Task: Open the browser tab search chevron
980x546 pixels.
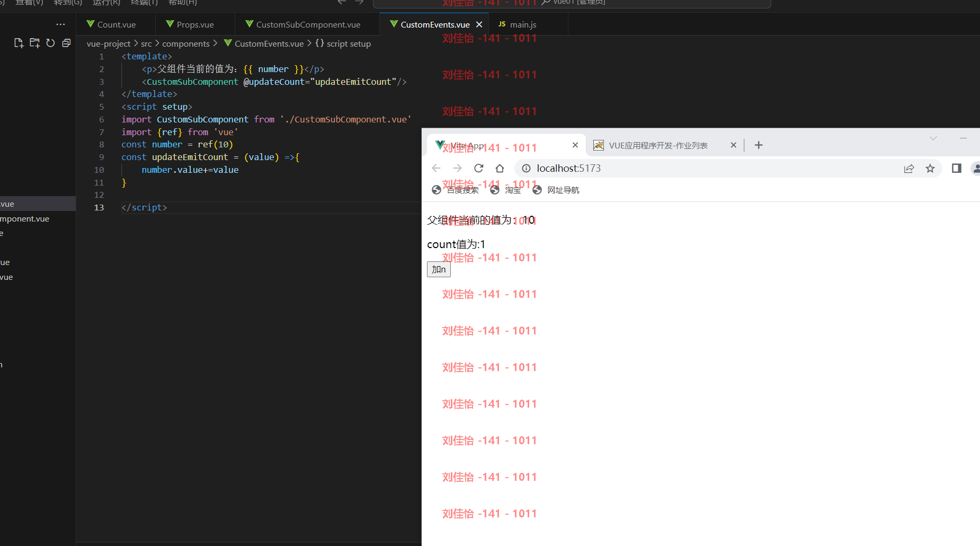Action: point(933,138)
